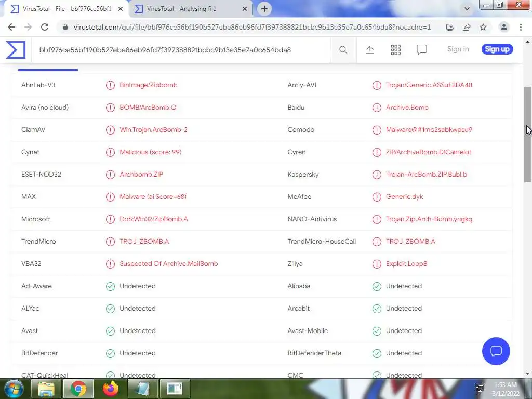
Task: Click the BitDefenderTheta engine name
Action: pos(314,353)
